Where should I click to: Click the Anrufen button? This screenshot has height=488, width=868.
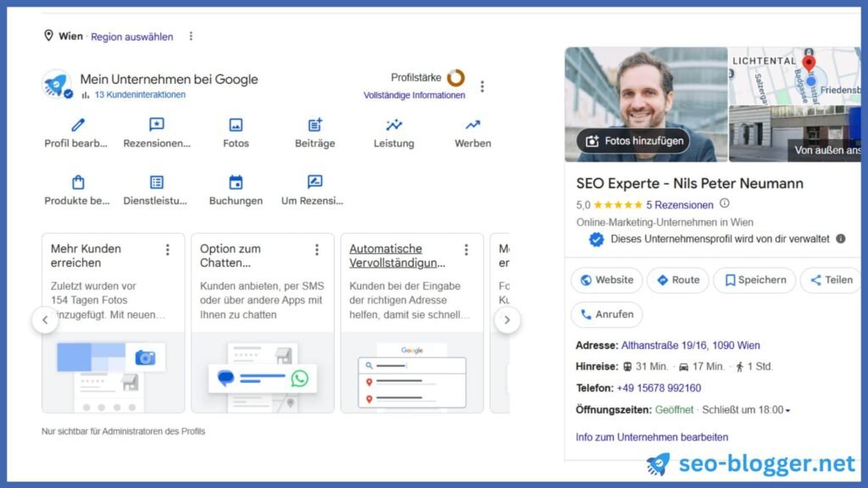pyautogui.click(x=607, y=314)
